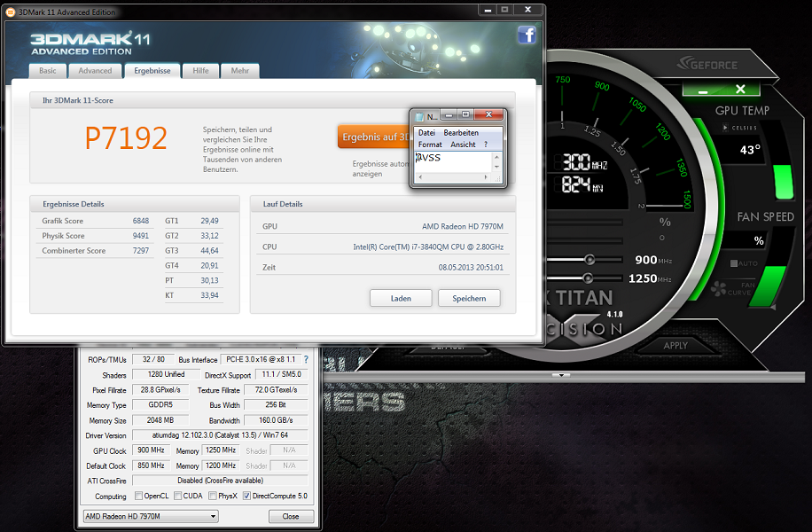Image resolution: width=812 pixels, height=532 pixels.
Task: Click the Driver Version field in GPU-Z
Action: 220,435
